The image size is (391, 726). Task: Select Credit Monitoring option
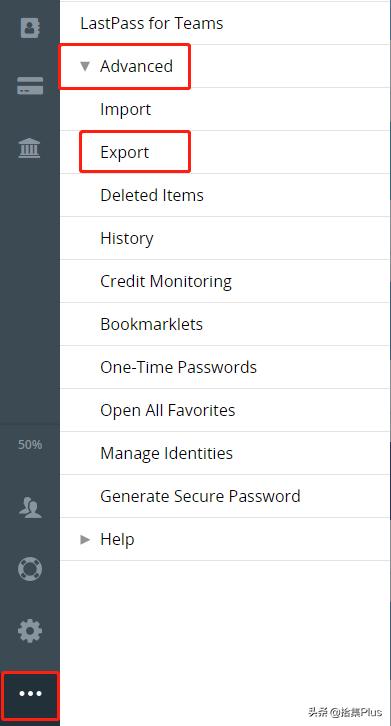pyautogui.click(x=225, y=281)
